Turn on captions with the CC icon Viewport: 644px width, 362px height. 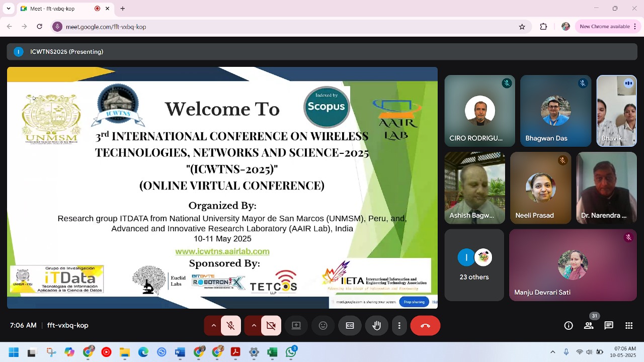350,326
